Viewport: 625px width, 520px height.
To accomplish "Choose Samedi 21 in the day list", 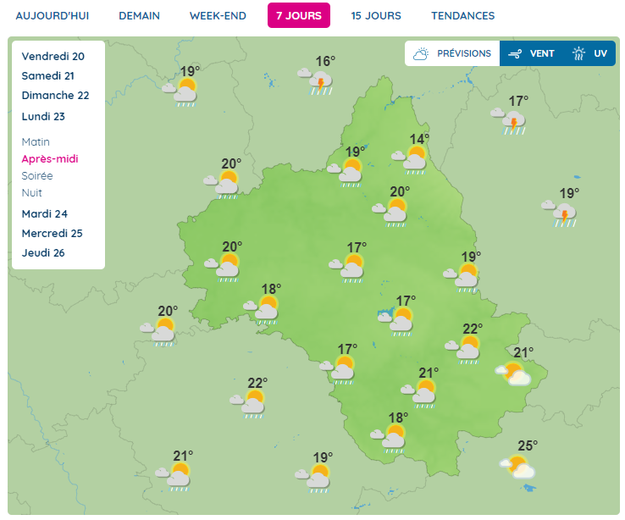I will [48, 76].
